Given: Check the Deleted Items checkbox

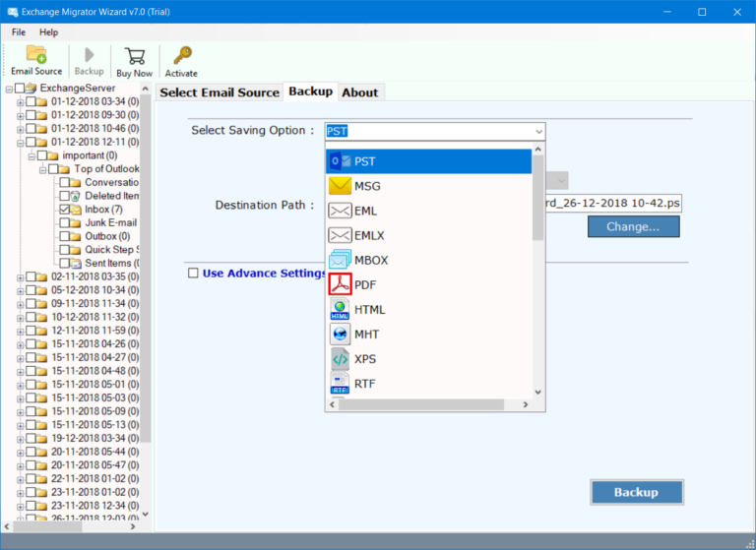Looking at the screenshot, I should point(65,196).
